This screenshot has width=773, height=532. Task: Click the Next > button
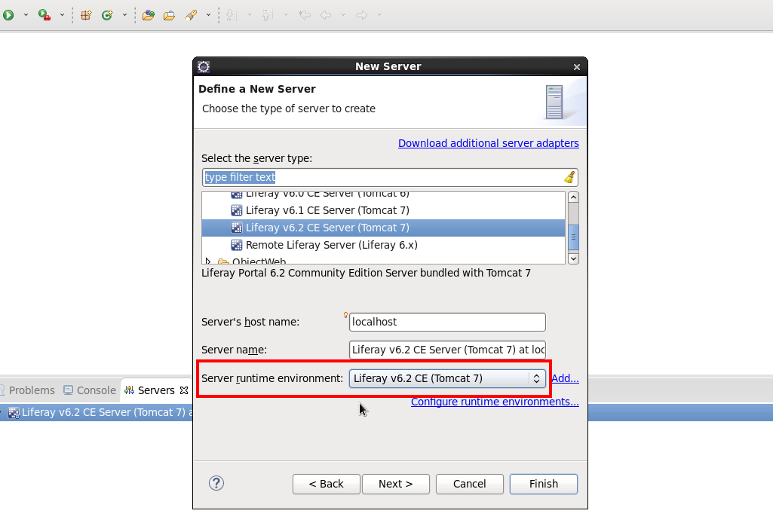click(396, 485)
